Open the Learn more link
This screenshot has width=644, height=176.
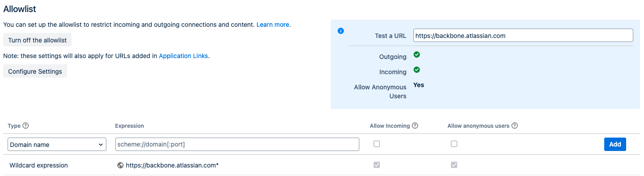pyautogui.click(x=273, y=25)
